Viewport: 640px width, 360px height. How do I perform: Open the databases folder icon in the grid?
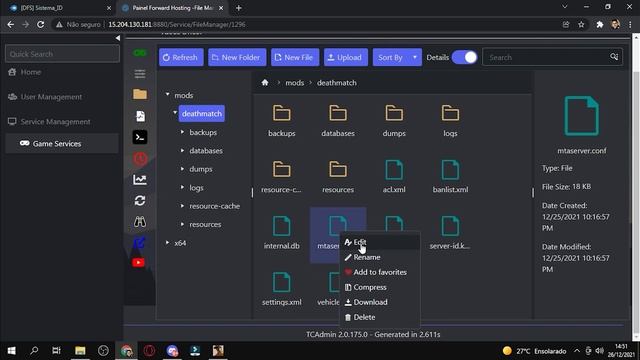338,113
